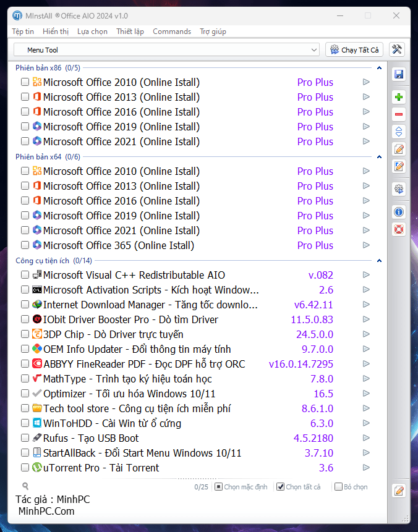Check Microsoft Office 2013 in the x86 section
Viewport: 418px width, 532px height.
25,96
